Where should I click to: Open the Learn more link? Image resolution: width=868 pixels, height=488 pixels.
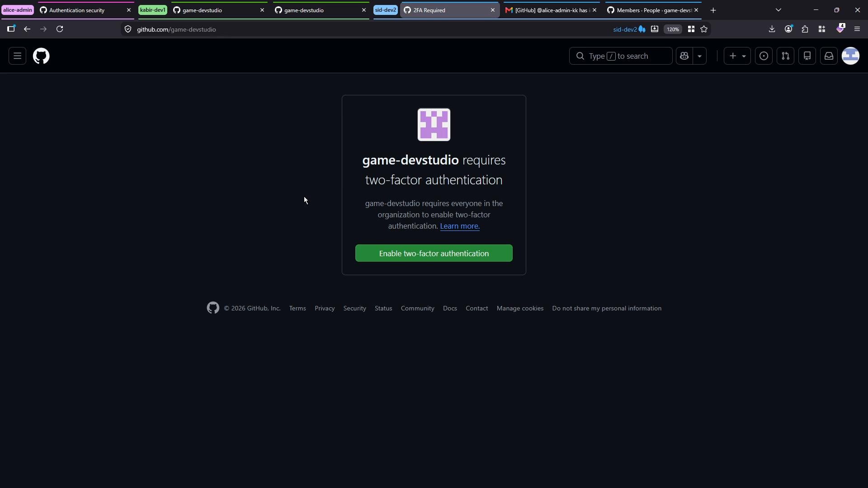(460, 226)
